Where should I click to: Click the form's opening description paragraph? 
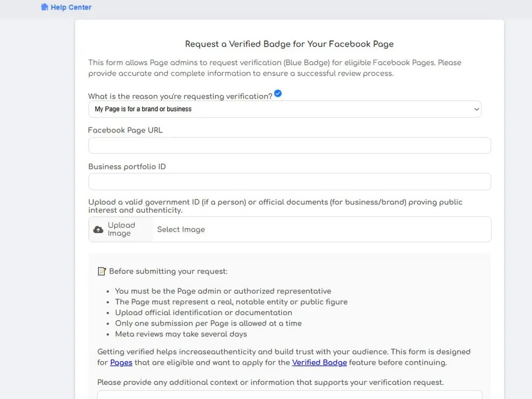[275, 68]
